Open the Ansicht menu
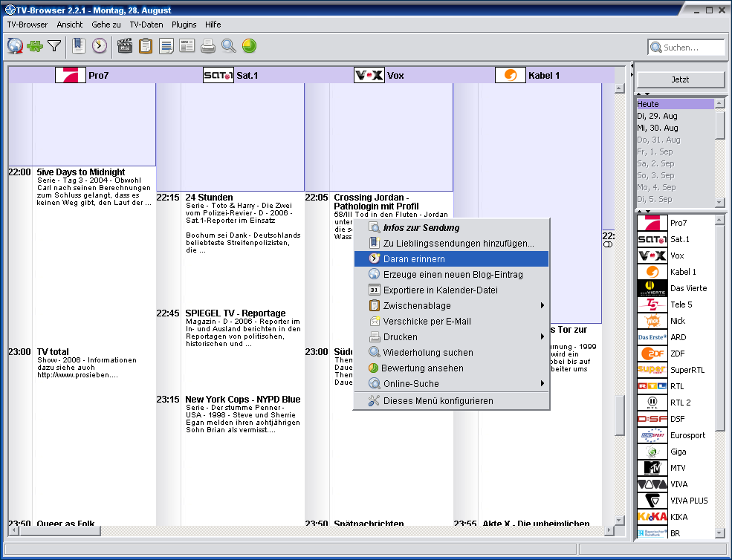 [x=70, y=25]
